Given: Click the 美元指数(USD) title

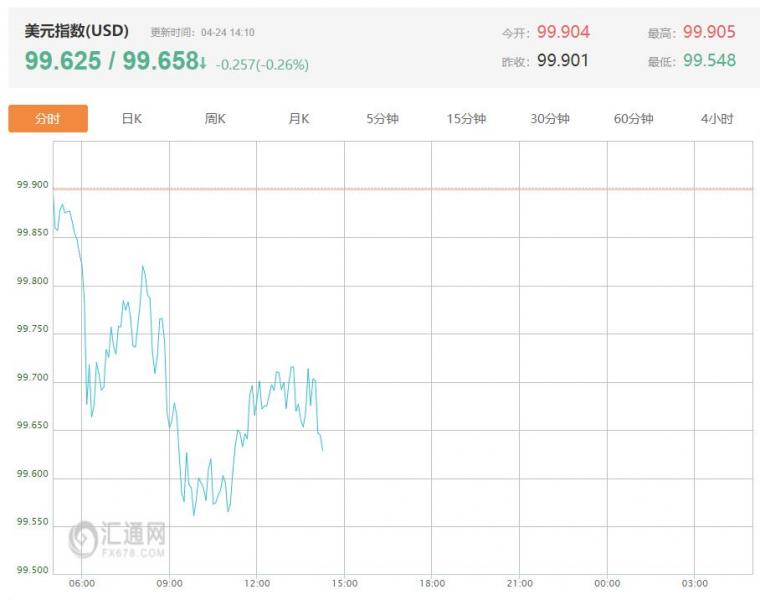Looking at the screenshot, I should [x=77, y=31].
